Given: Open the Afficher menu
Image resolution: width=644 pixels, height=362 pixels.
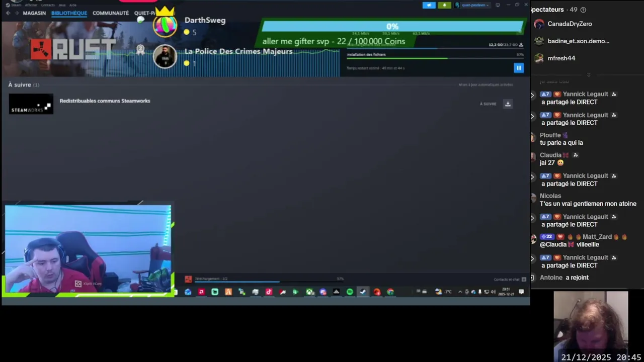Looking at the screenshot, I should pos(31,5).
